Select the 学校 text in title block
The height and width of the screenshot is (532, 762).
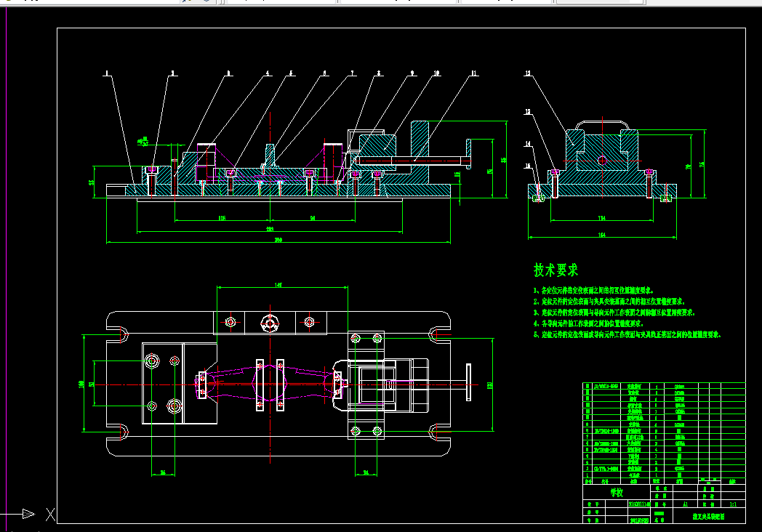(617, 492)
